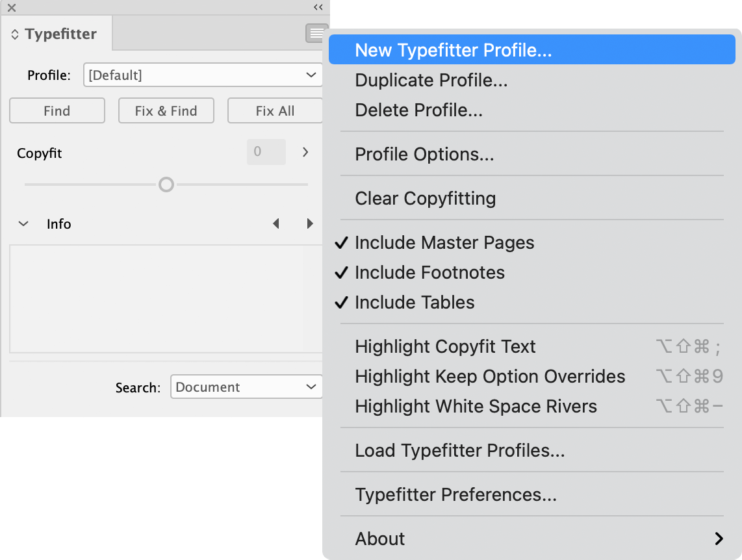Cycle panel size via Typefitter tab arrows
Screen dimensions: 742x560
coord(15,34)
